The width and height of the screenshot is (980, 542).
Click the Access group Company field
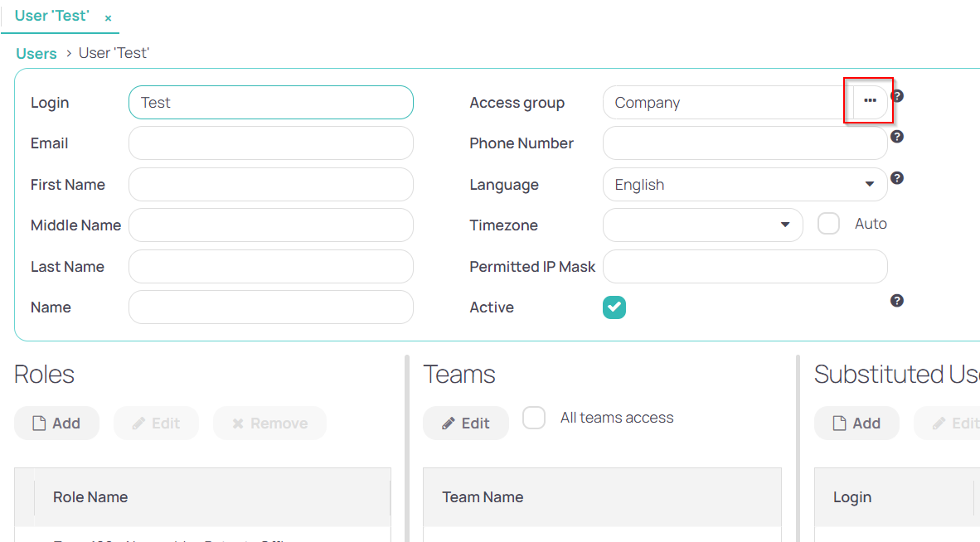(728, 103)
